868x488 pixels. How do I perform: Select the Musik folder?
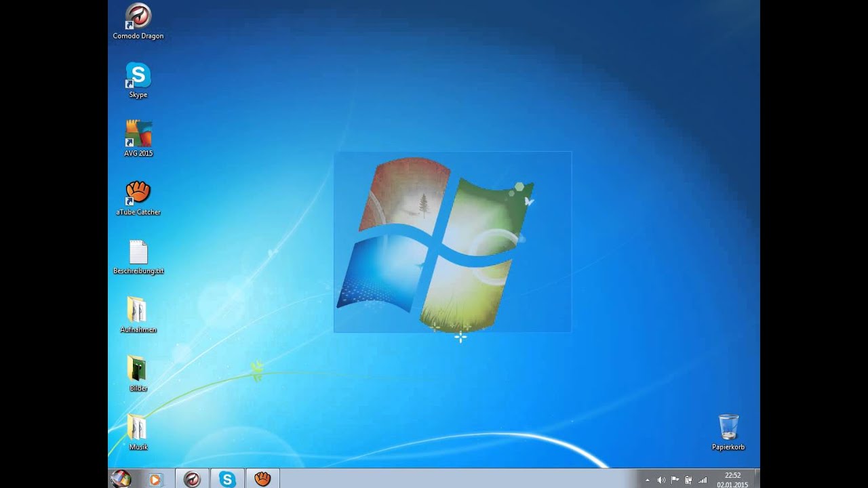(138, 432)
